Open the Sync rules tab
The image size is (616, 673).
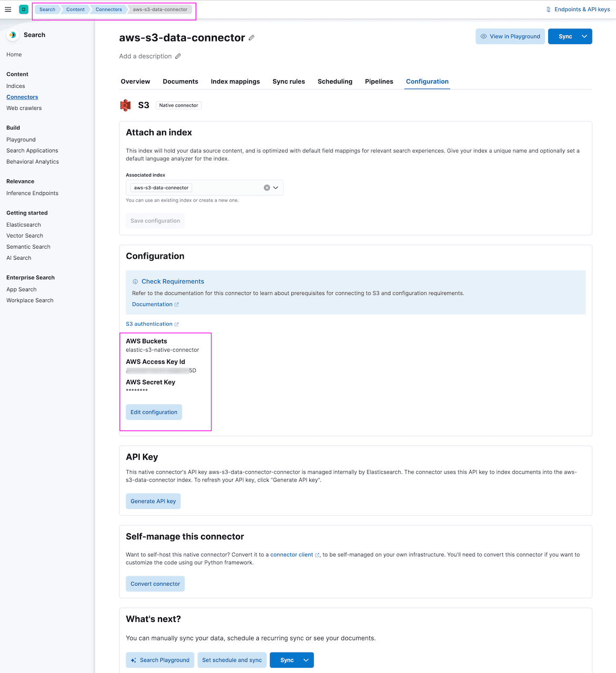pos(288,81)
